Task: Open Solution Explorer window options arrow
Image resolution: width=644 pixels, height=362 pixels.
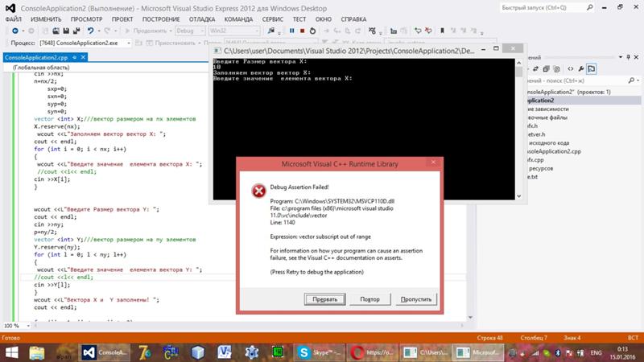Action: (621, 57)
